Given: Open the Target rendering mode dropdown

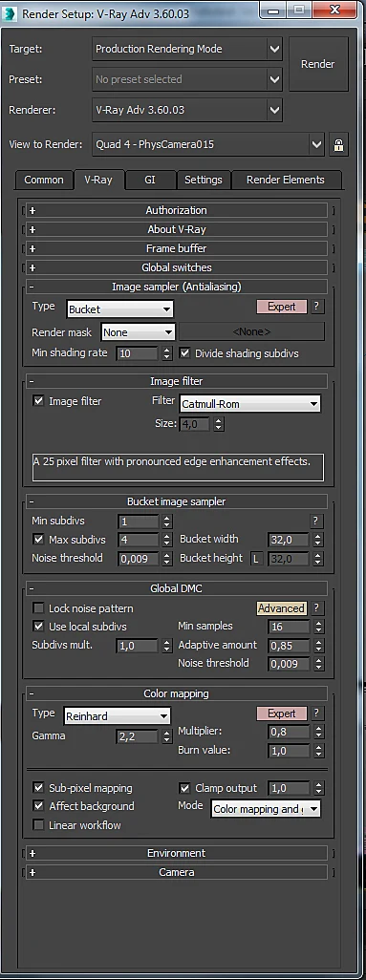Looking at the screenshot, I should click(187, 49).
